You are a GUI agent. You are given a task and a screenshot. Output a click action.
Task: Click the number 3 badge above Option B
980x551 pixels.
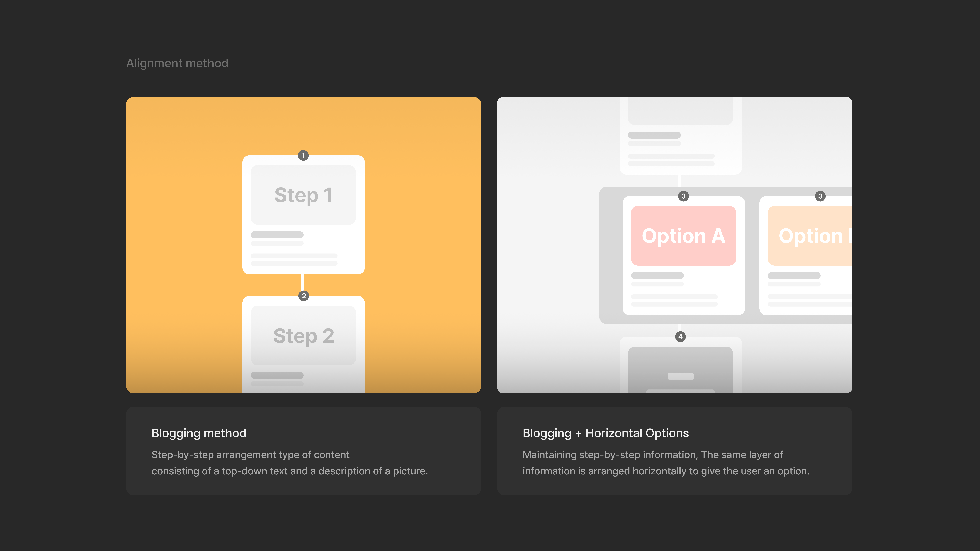(x=820, y=196)
